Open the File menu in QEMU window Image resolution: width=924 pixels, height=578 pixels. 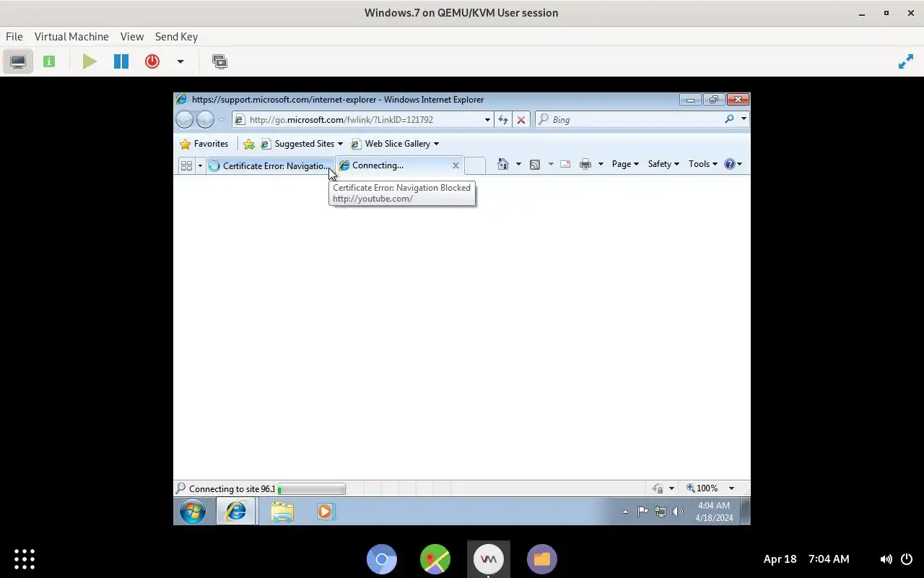click(14, 37)
